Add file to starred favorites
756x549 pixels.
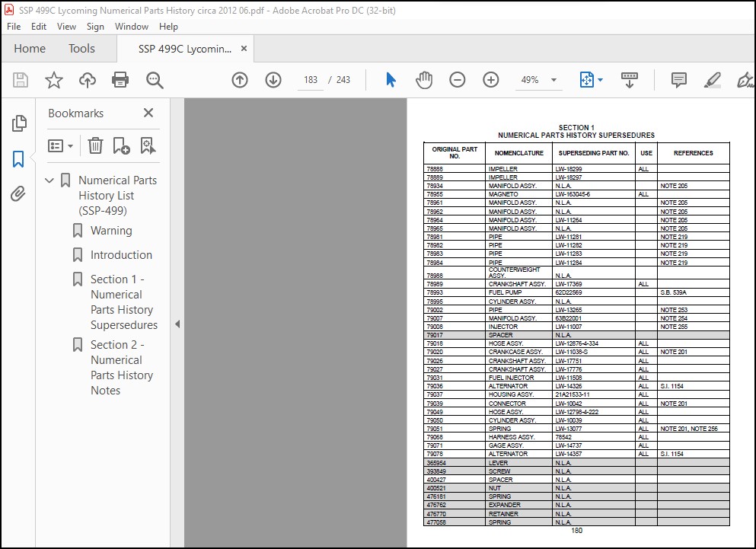[x=54, y=80]
